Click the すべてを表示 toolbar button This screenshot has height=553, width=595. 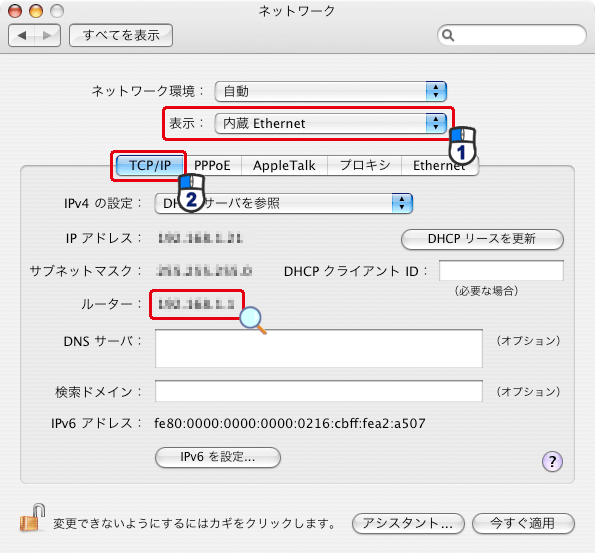[x=121, y=36]
